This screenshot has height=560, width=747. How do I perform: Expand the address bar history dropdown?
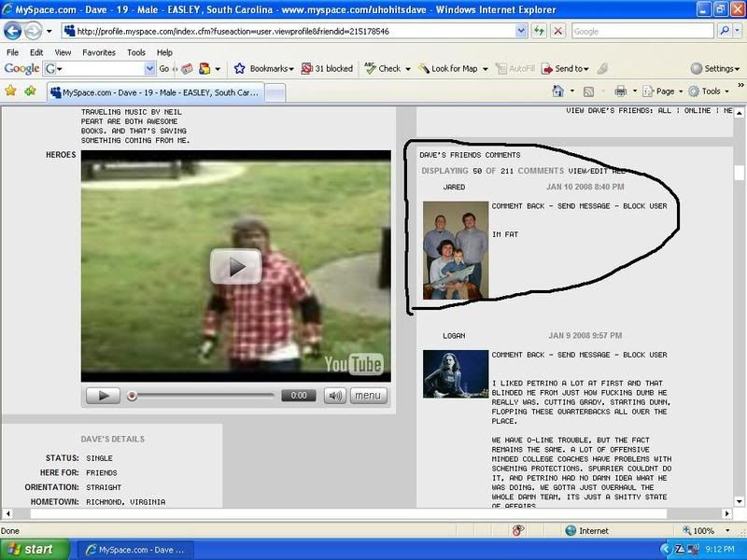(521, 32)
